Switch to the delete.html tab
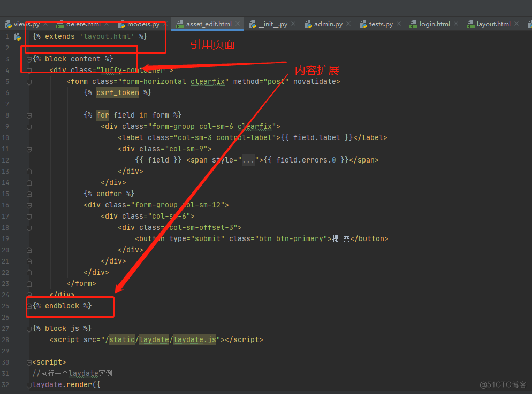This screenshot has width=532, height=394. pos(83,24)
